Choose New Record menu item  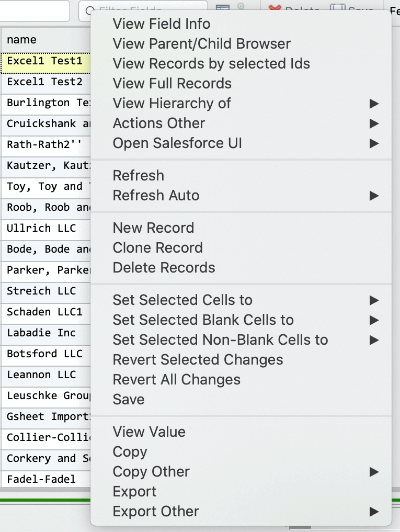(241, 228)
